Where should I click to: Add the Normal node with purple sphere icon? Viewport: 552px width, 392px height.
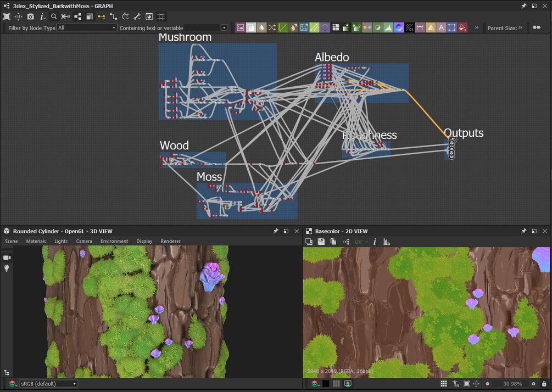pos(399,27)
